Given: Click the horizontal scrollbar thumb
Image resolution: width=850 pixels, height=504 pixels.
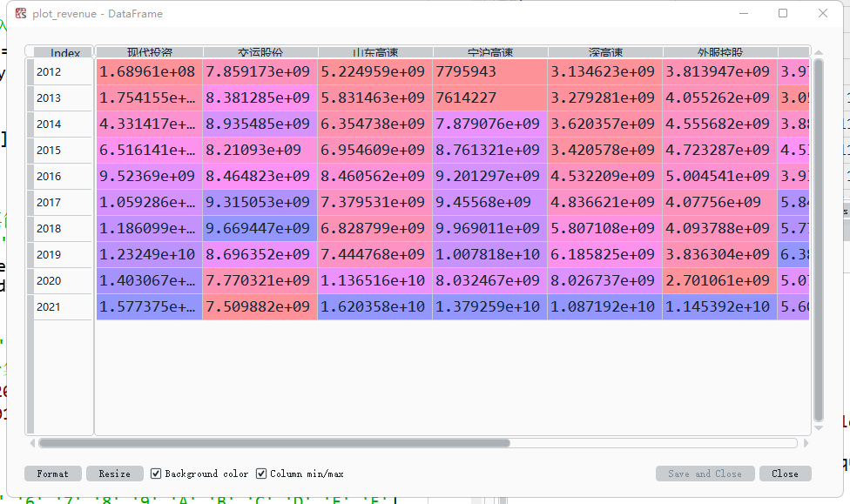Looking at the screenshot, I should [274, 443].
